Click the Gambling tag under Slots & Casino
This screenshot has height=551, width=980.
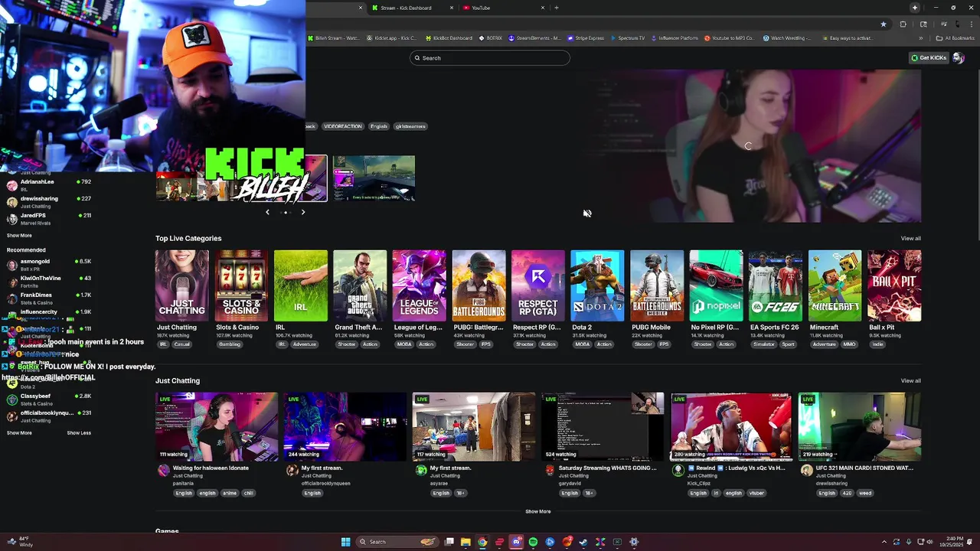pyautogui.click(x=230, y=344)
